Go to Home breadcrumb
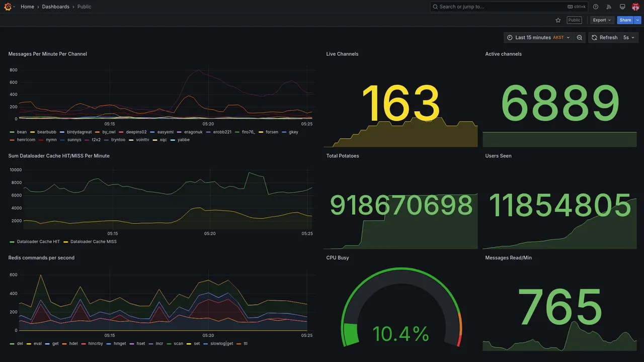The image size is (644, 362). [27, 7]
